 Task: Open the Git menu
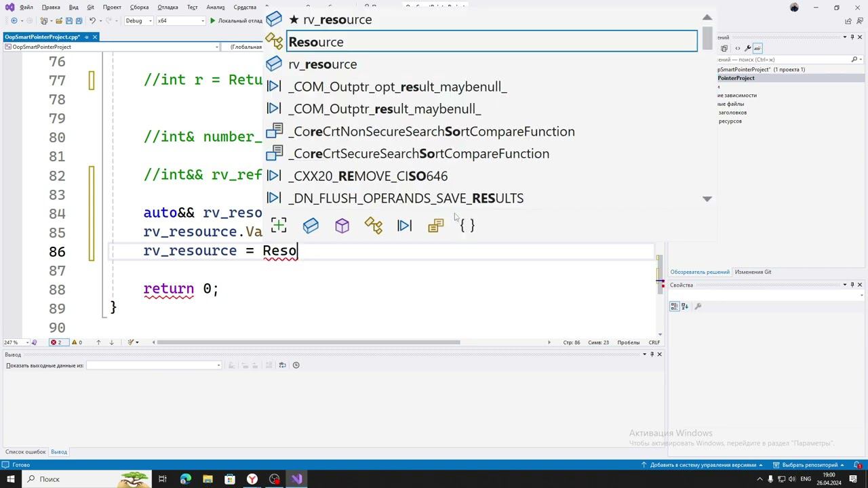pos(90,7)
